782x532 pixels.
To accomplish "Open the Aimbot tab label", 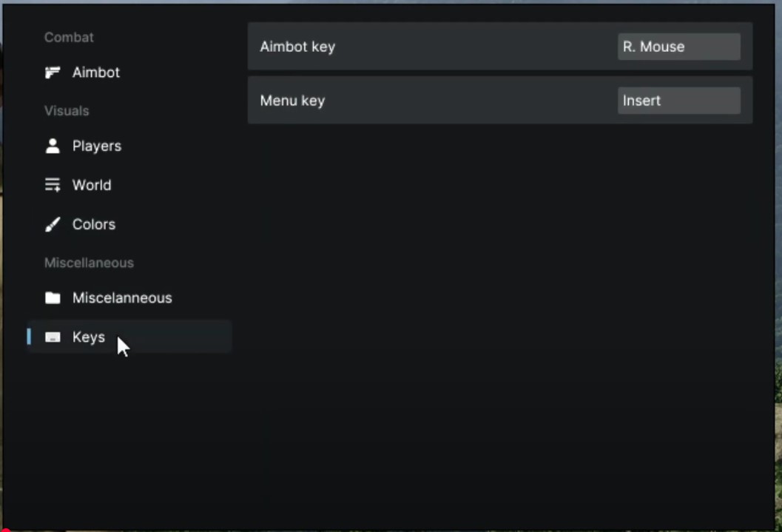I will [x=96, y=73].
